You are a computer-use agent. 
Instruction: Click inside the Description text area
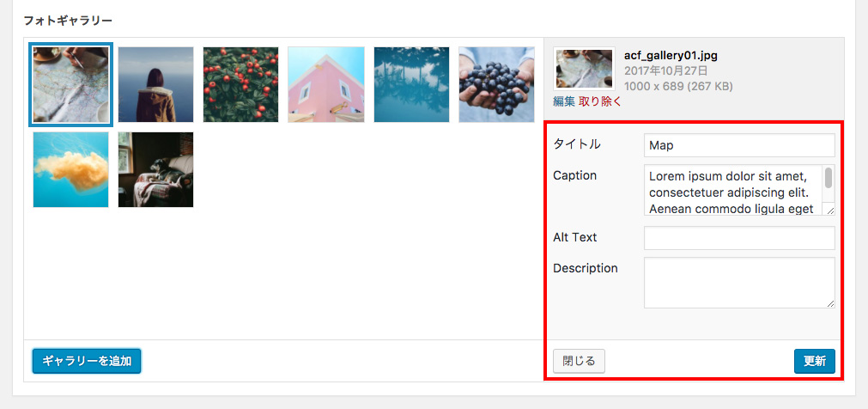pos(739,283)
